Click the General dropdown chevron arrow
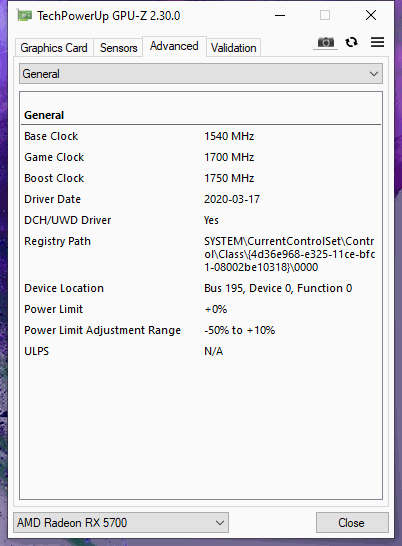Viewport: 402px width, 546px height. [x=374, y=74]
